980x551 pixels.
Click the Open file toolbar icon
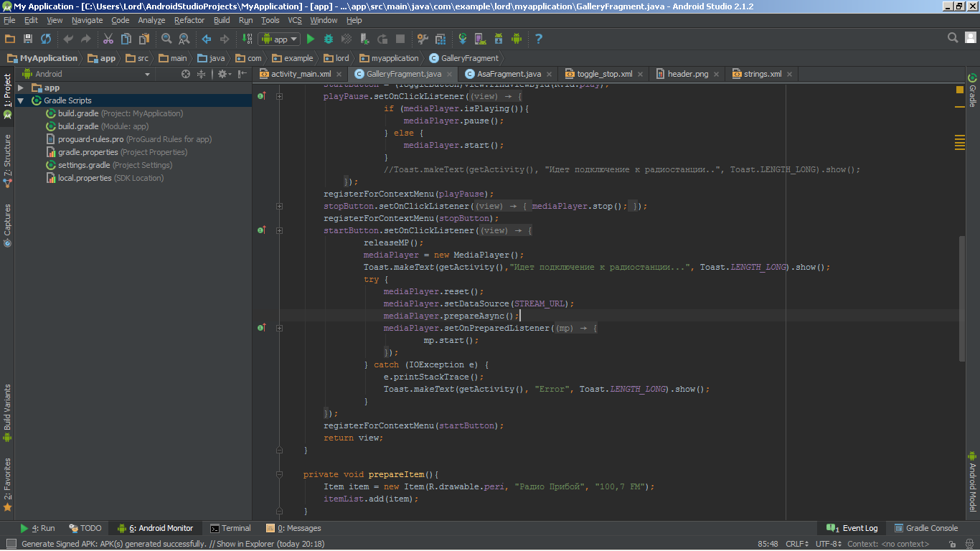tap(10, 39)
